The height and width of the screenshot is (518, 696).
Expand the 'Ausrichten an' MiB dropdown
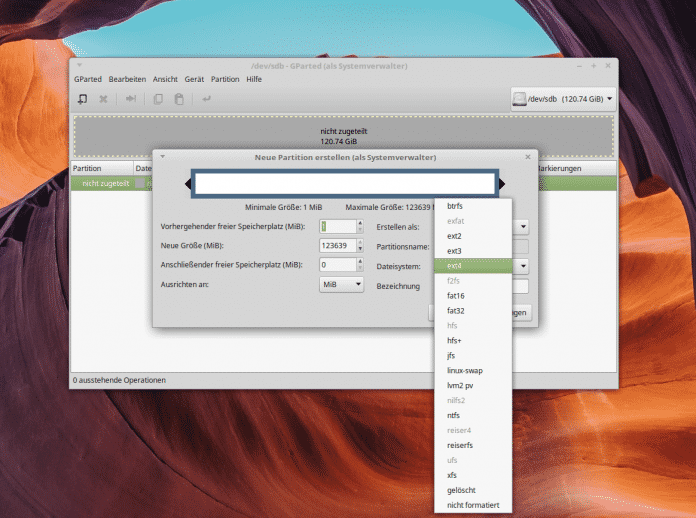pos(341,285)
